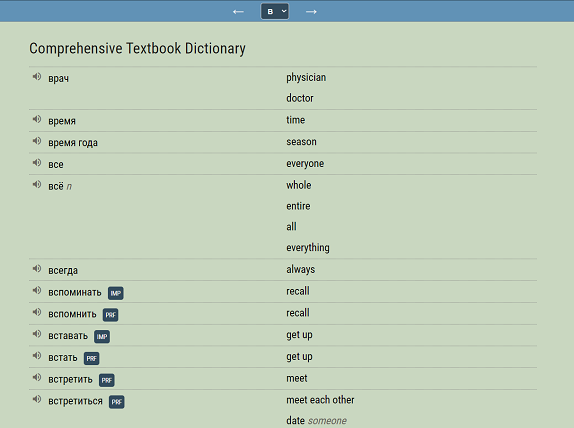Click the italic 'n' marker after всё

point(69,187)
